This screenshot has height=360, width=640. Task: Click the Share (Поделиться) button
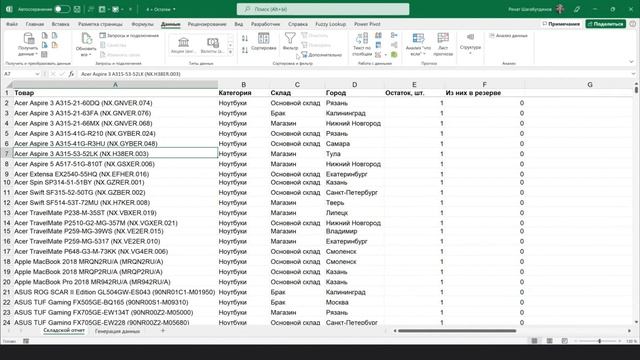[606, 24]
